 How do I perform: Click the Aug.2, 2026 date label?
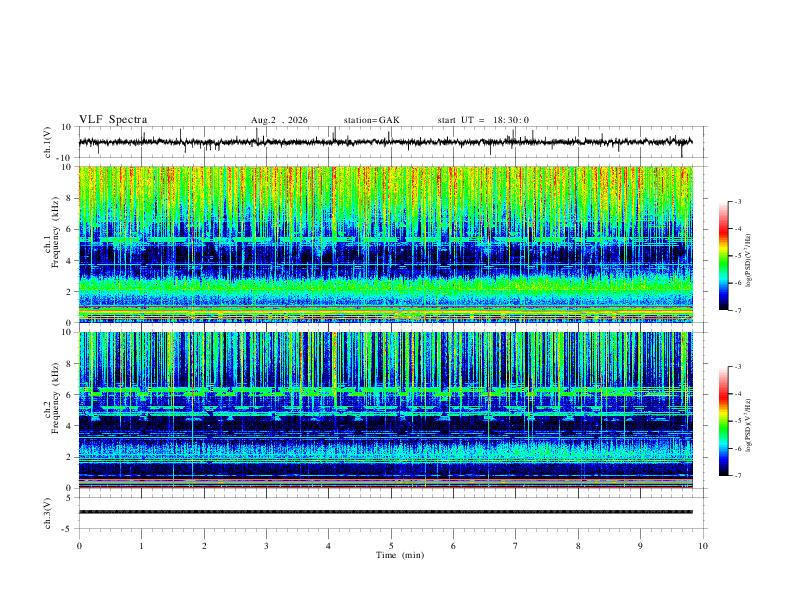(279, 120)
